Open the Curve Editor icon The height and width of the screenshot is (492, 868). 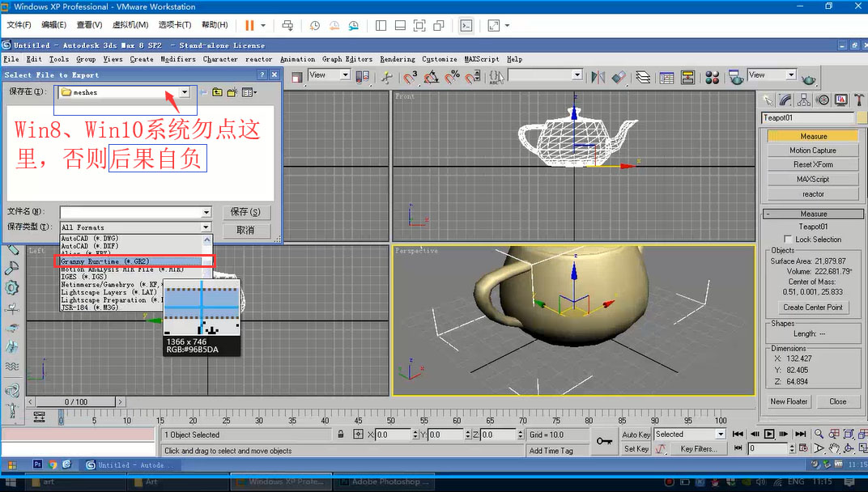click(x=666, y=78)
